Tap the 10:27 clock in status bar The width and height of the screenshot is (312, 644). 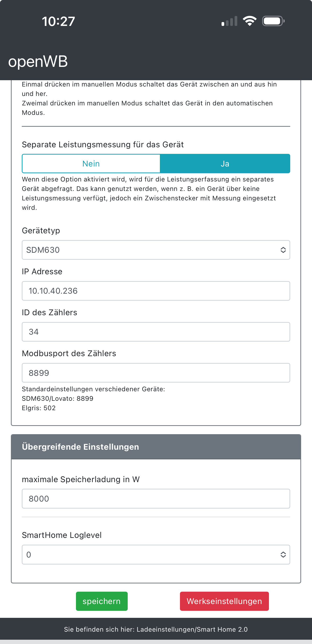click(58, 21)
